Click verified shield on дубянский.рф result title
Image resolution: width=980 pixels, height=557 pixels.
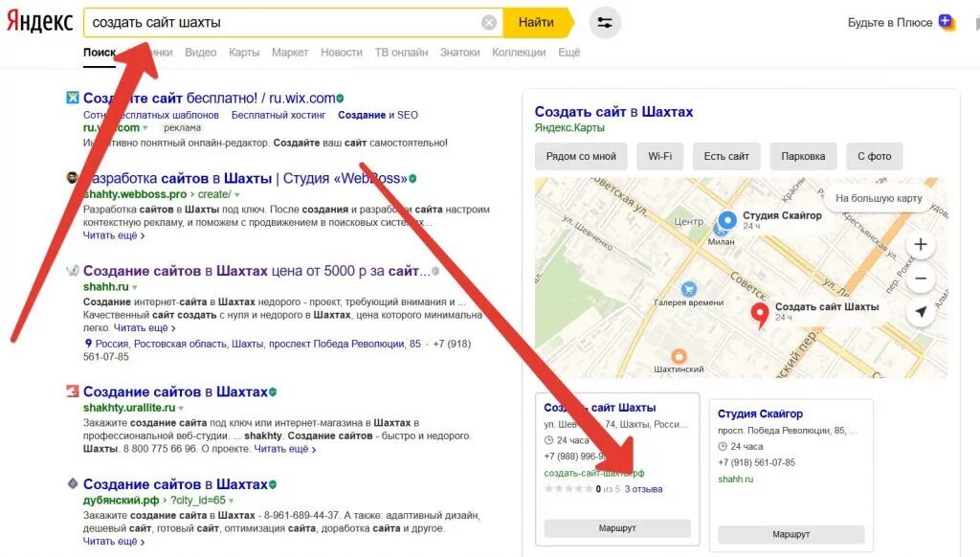point(273,484)
